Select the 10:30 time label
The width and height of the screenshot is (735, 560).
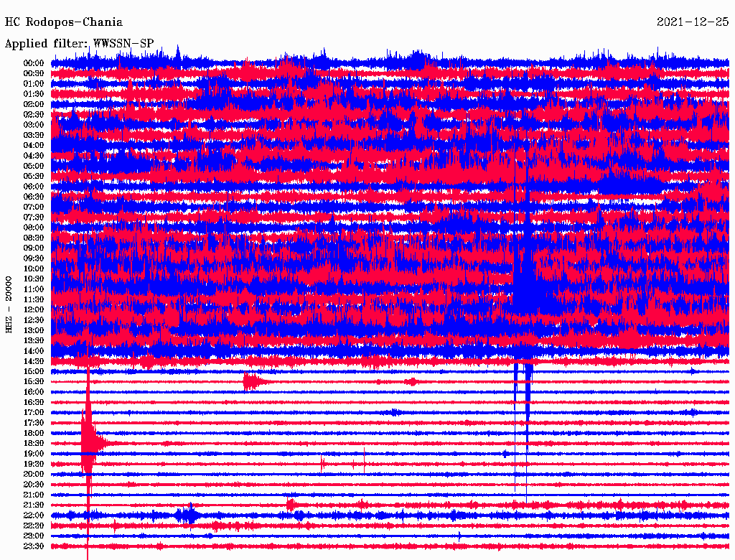[x=34, y=279]
